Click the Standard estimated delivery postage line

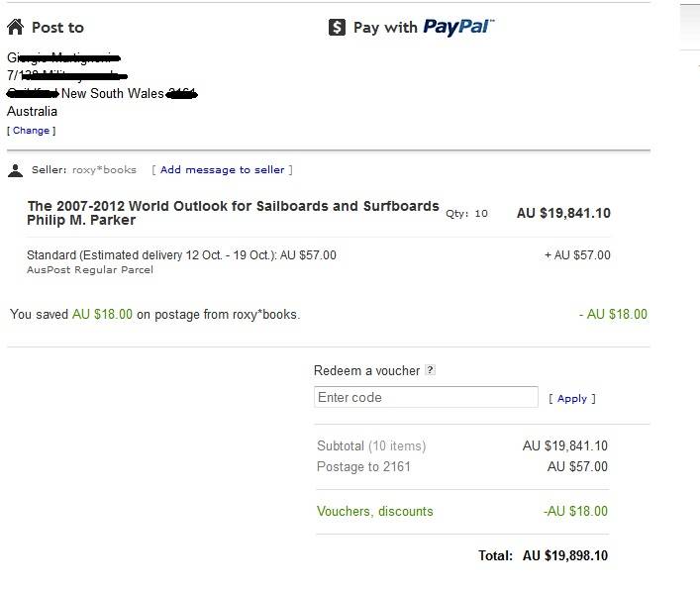pyautogui.click(x=181, y=254)
